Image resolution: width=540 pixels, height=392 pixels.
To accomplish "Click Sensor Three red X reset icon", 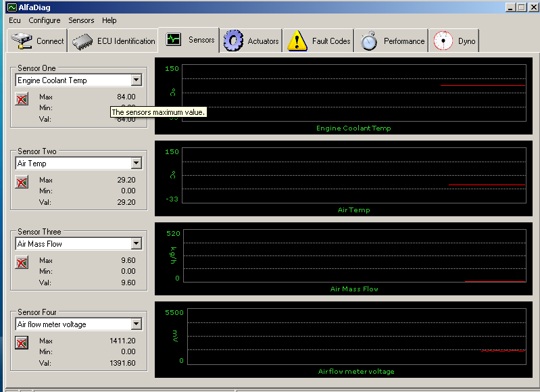I will pyautogui.click(x=22, y=263).
